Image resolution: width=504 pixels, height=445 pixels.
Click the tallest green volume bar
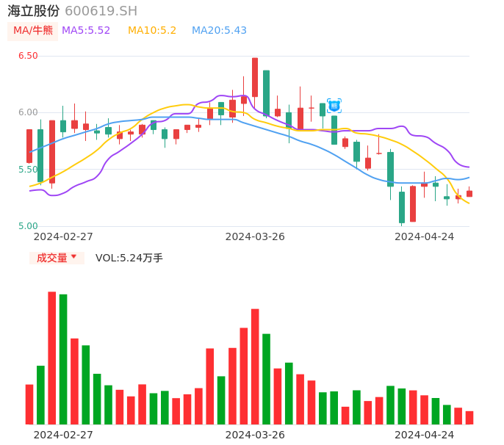[x=63, y=358]
